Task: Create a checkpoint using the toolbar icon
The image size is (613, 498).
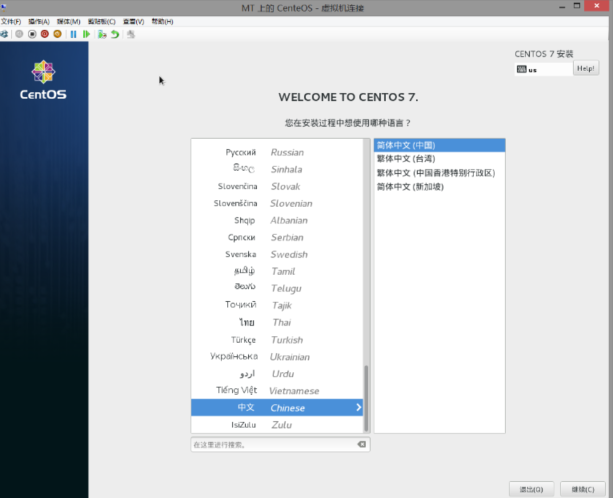Action: click(x=102, y=34)
